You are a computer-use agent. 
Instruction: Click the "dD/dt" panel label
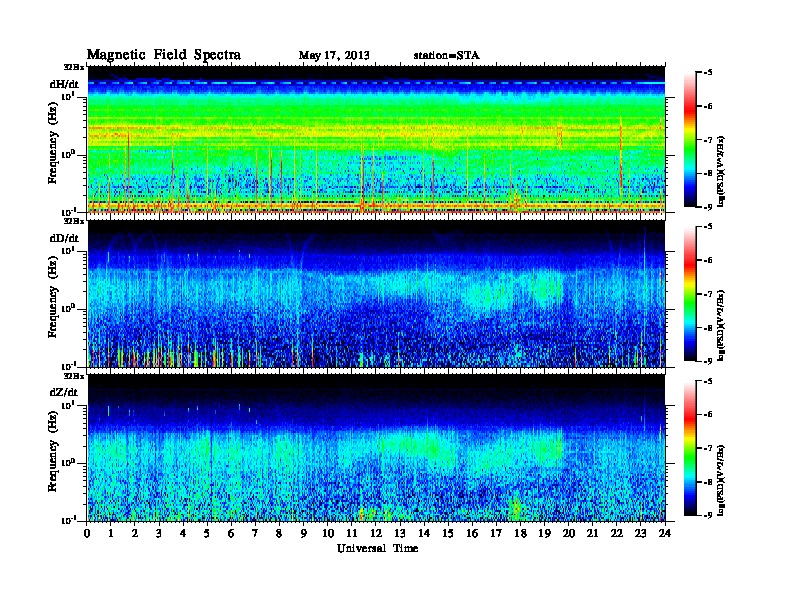pos(64,238)
